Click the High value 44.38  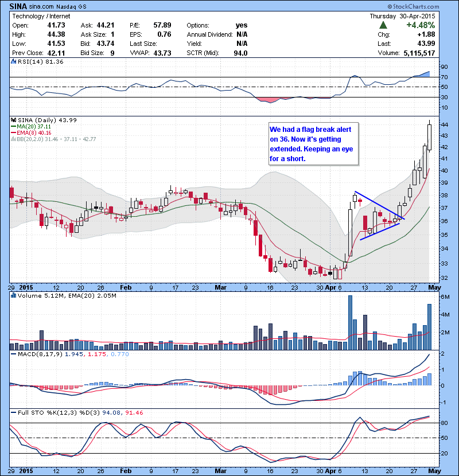point(56,34)
